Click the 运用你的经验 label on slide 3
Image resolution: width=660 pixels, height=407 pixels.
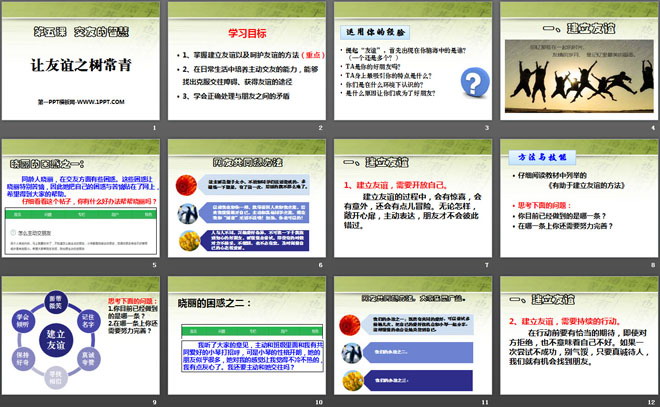(375, 32)
